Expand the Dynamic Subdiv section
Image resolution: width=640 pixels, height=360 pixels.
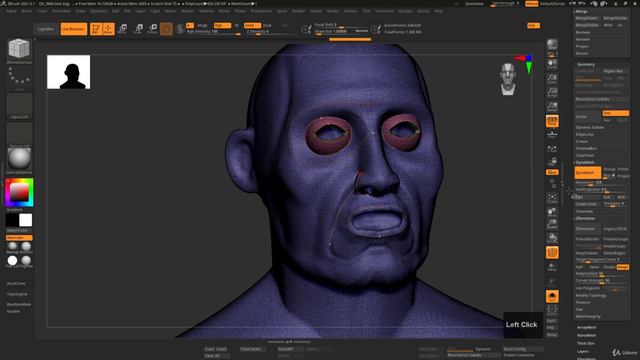click(590, 127)
